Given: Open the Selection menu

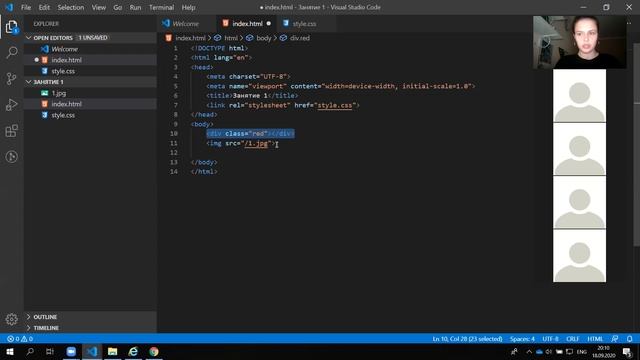Looking at the screenshot, I should (71, 7).
